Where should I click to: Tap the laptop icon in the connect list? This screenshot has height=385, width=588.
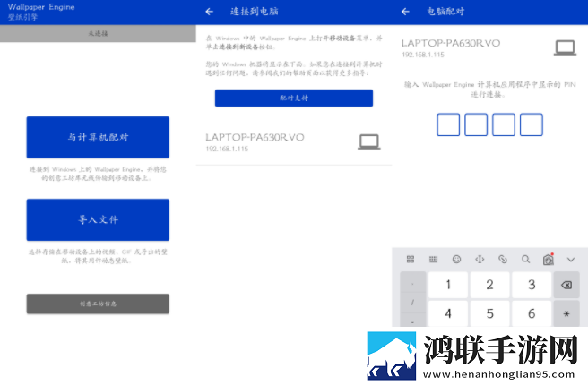pyautogui.click(x=369, y=142)
